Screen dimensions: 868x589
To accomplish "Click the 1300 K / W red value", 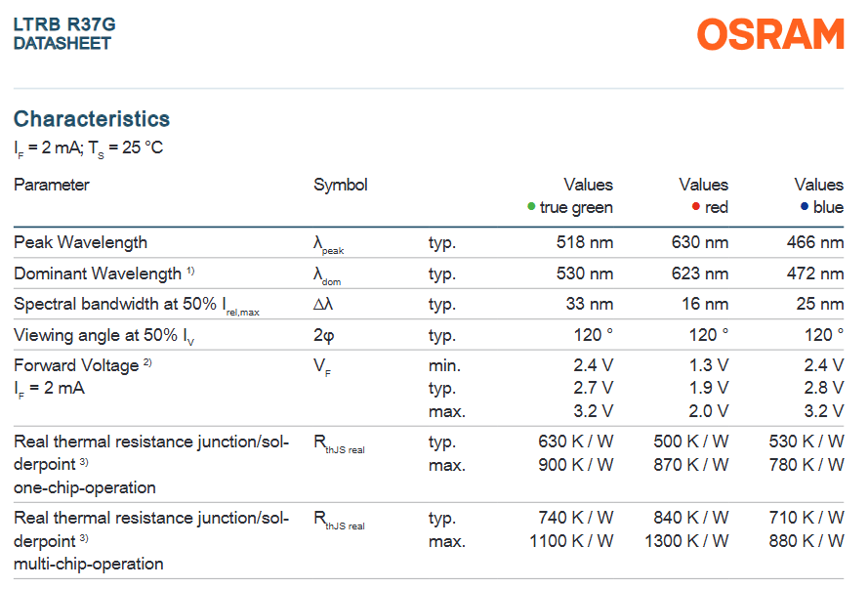I will [x=686, y=540].
